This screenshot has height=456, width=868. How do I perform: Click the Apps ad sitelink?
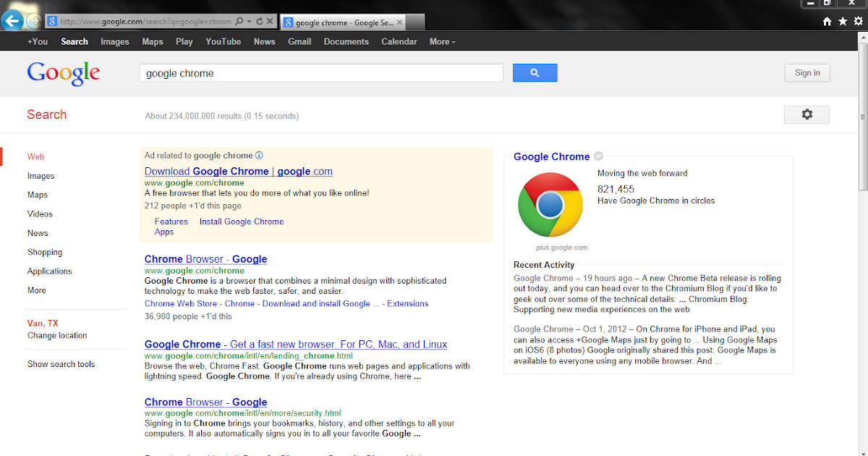tap(164, 232)
